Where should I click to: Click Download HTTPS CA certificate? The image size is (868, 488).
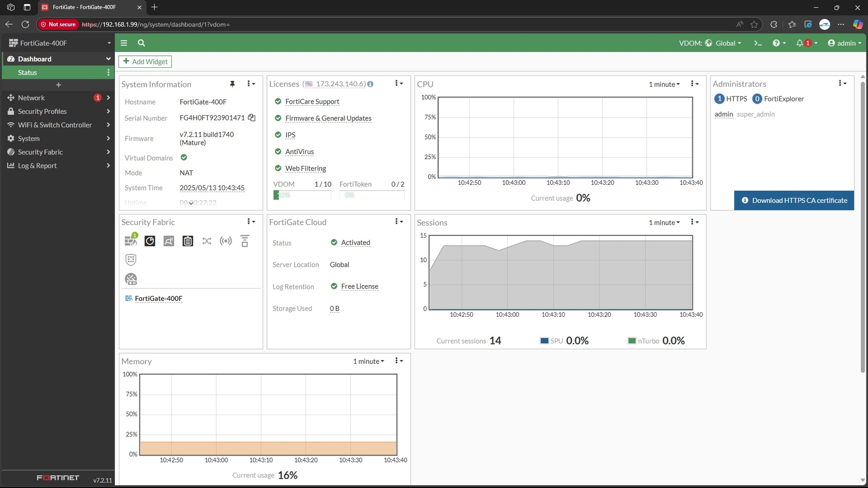pyautogui.click(x=794, y=201)
